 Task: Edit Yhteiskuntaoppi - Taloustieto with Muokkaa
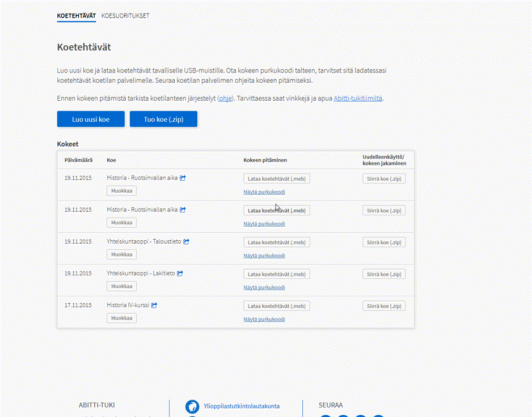pyautogui.click(x=121, y=254)
